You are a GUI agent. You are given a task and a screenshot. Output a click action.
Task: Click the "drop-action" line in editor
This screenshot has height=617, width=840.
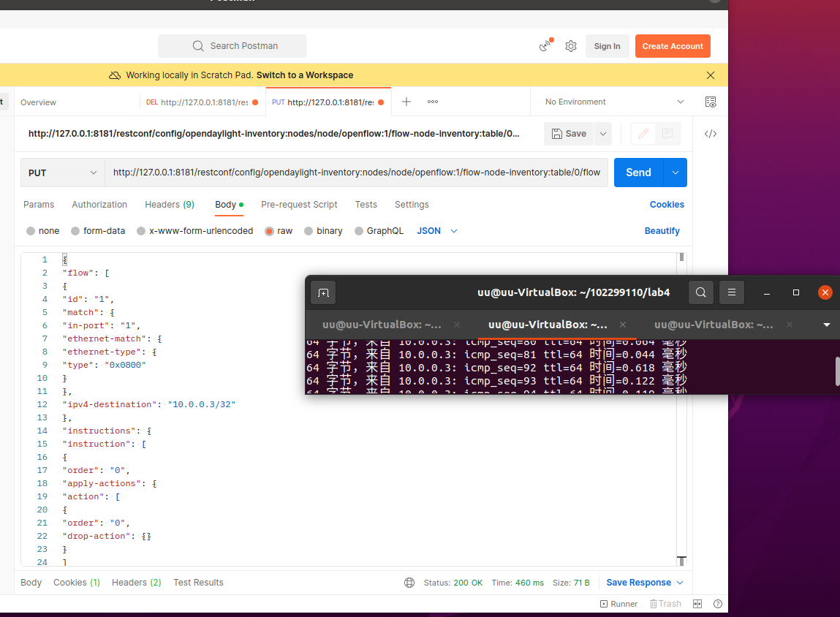point(107,536)
